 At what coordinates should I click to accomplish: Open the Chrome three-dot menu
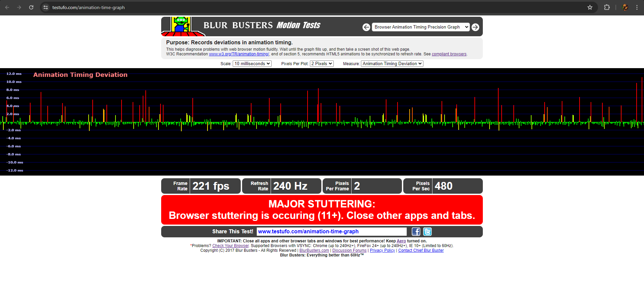point(637,7)
